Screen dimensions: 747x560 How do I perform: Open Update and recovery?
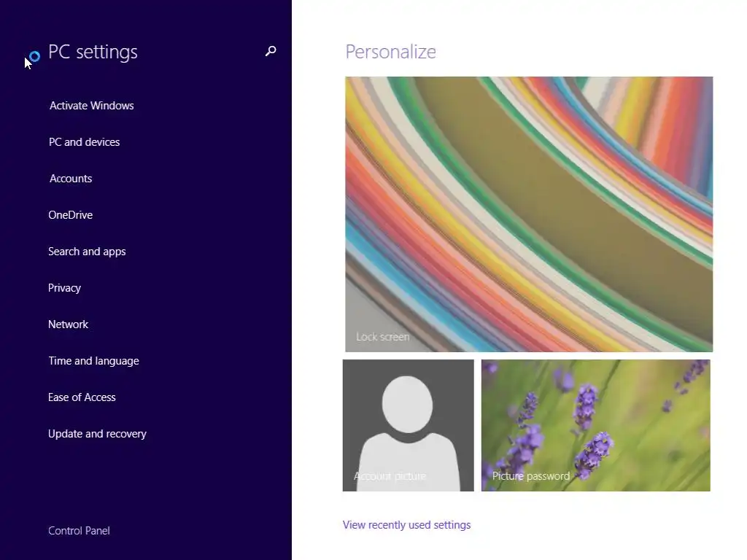[97, 434]
